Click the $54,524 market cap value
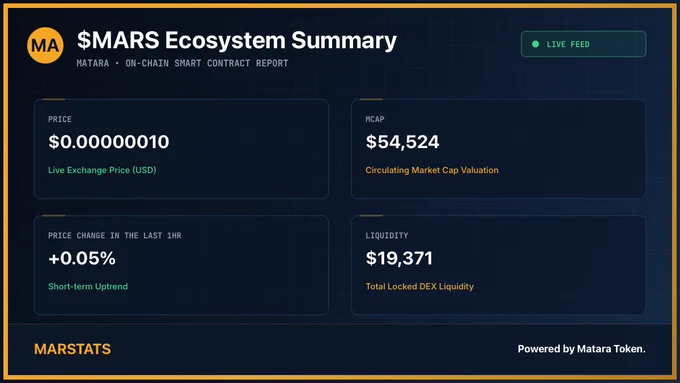Viewport: 680px width, 383px height. (x=402, y=142)
